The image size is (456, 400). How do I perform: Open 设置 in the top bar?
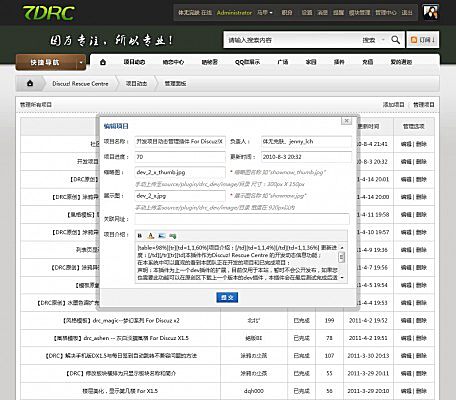click(307, 13)
